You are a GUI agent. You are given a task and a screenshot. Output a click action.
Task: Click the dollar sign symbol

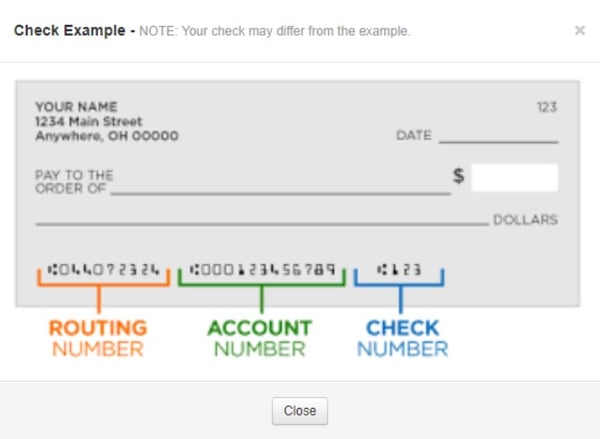(x=458, y=176)
